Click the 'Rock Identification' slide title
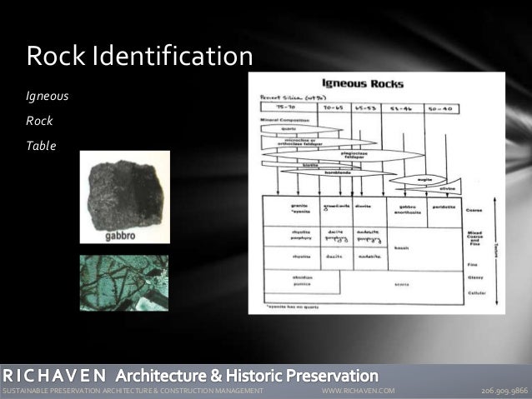Image resolution: width=532 pixels, height=399 pixels. click(139, 55)
